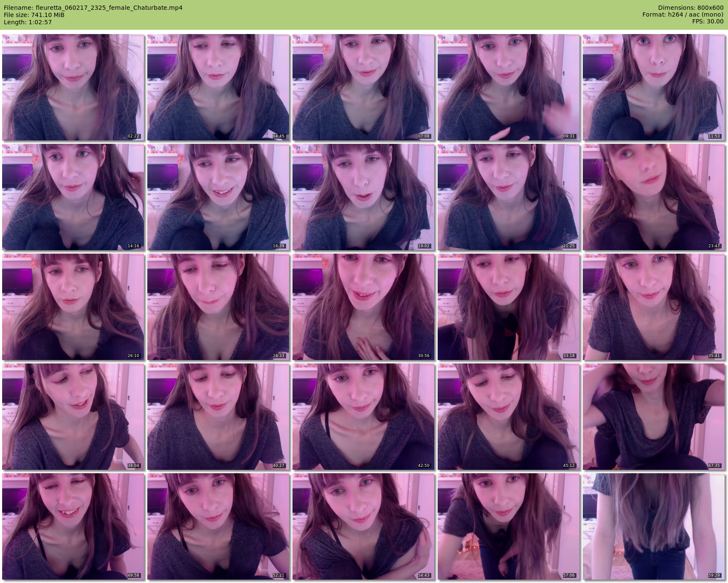
Task: Click the 'Format: h264 / aac (mono)' text
Action: [683, 14]
